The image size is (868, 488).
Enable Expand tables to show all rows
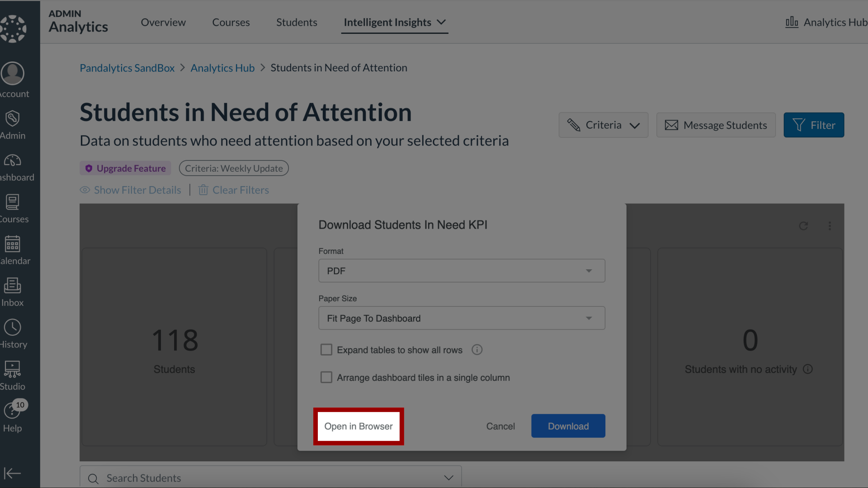(x=327, y=350)
